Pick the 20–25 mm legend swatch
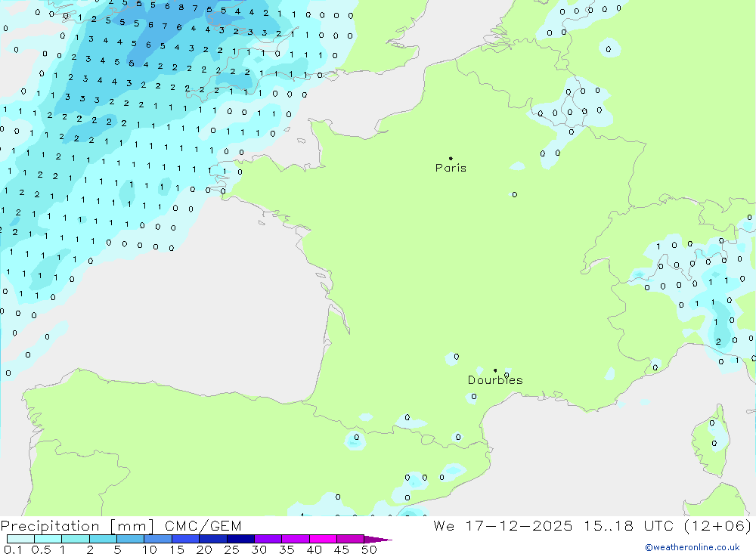 pos(212,539)
